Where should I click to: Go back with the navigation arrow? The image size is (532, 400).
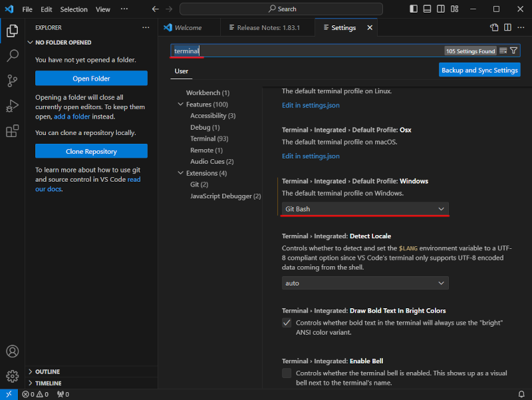tap(156, 9)
